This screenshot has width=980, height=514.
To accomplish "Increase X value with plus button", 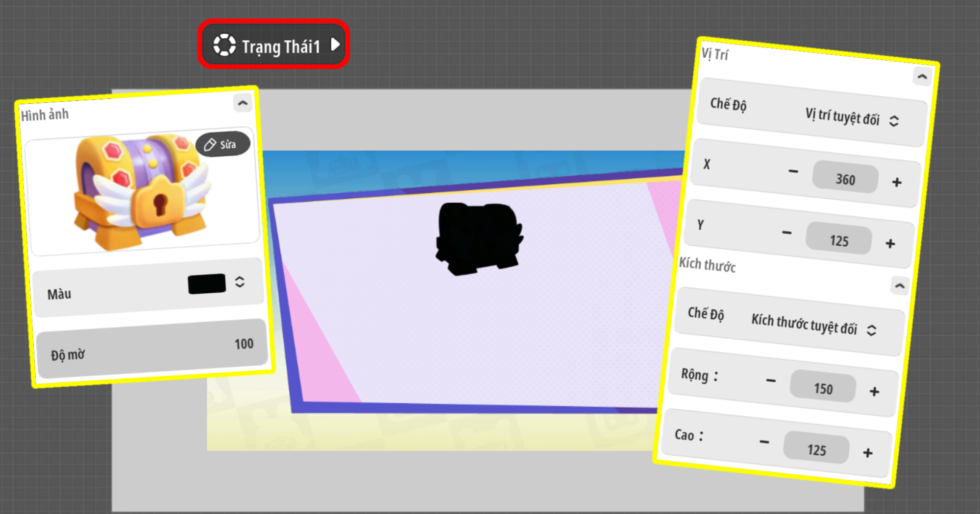I will click(x=897, y=182).
